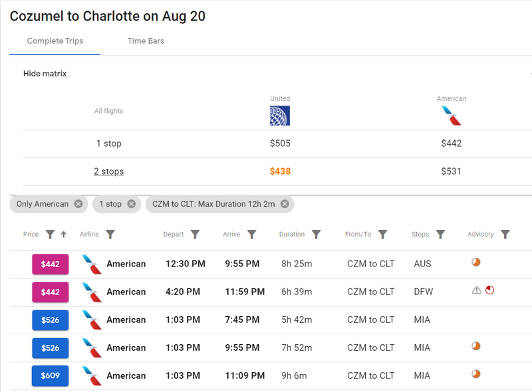The image size is (532, 392).
Task: Select the $438 United 2 stops fare
Action: click(x=280, y=171)
